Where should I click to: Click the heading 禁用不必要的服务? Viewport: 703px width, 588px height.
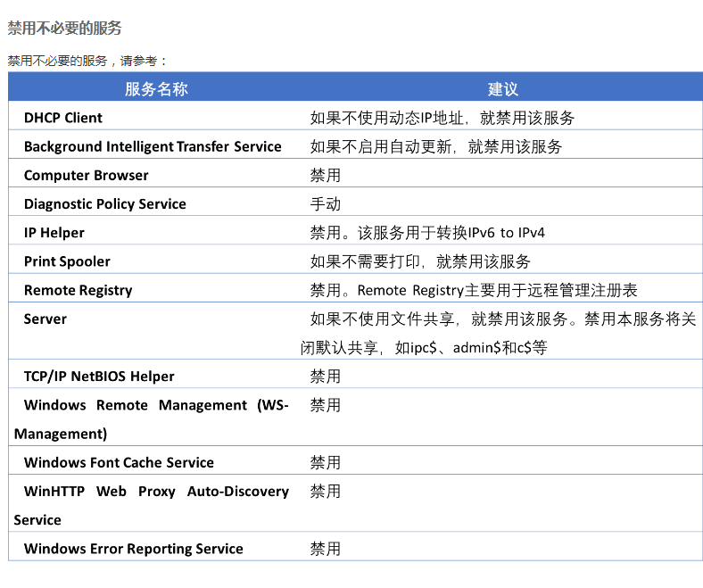point(64,28)
